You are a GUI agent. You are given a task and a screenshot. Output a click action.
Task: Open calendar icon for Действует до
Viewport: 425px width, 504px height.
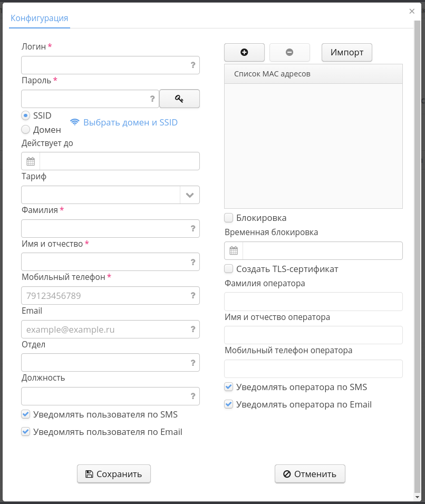click(x=31, y=161)
